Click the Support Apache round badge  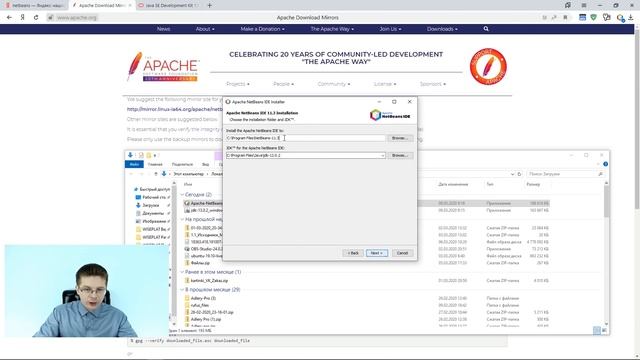488,67
